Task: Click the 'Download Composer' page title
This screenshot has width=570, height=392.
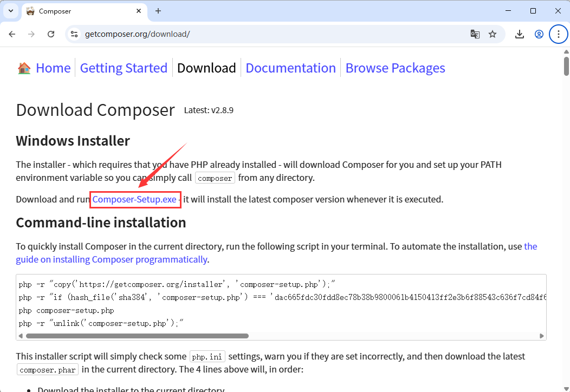Action: click(95, 110)
